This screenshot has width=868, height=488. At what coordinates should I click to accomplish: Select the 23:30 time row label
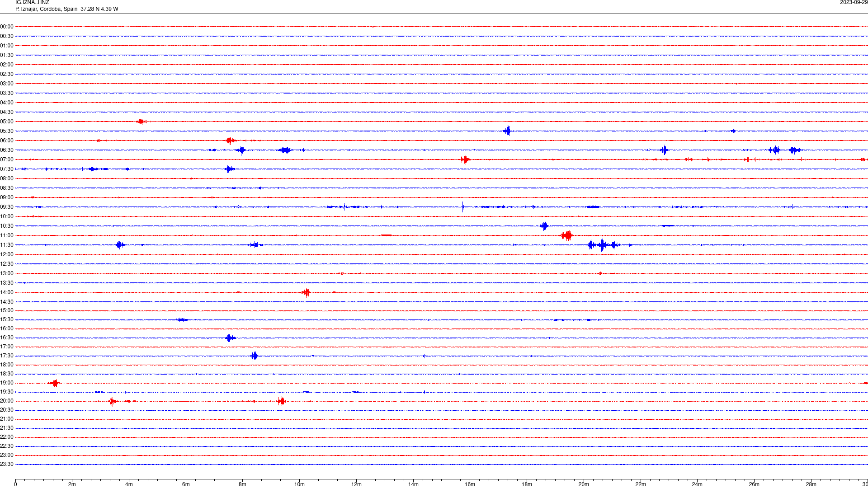(x=7, y=464)
